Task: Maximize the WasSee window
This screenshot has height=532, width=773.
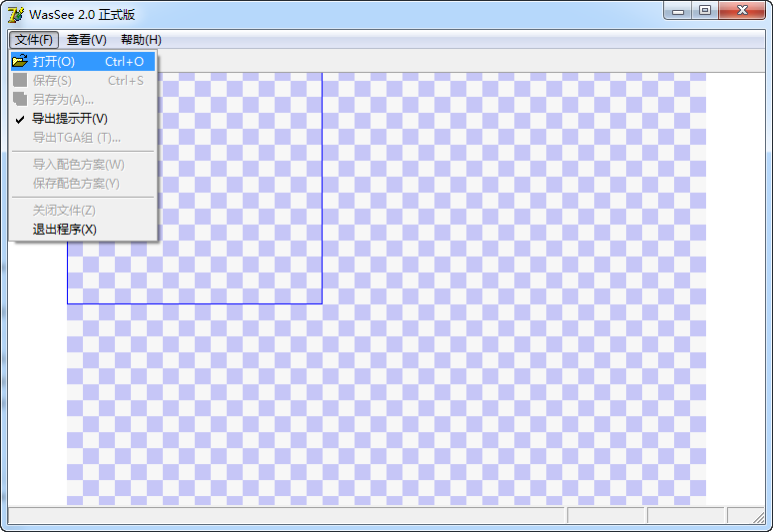Action: tap(705, 10)
